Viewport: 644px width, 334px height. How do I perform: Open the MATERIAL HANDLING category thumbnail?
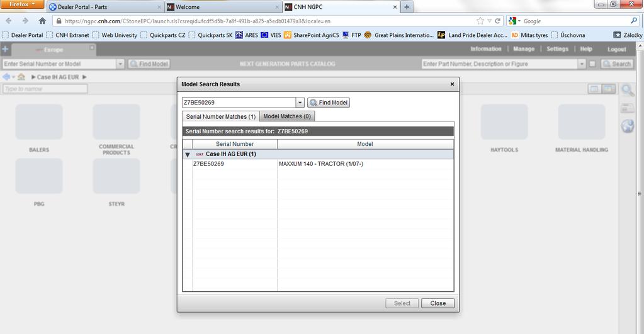[x=582, y=122]
